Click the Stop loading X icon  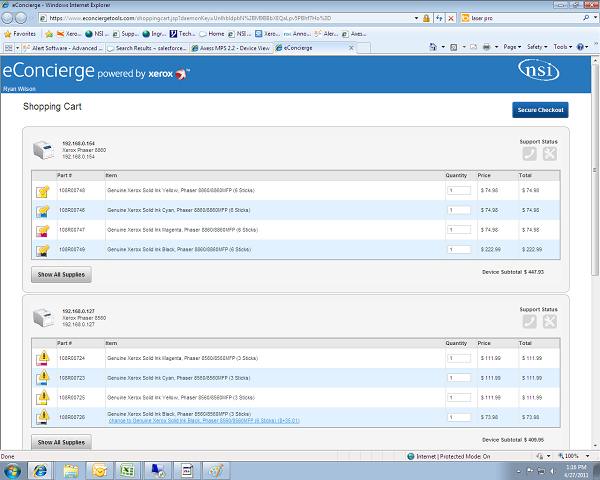tap(451, 18)
